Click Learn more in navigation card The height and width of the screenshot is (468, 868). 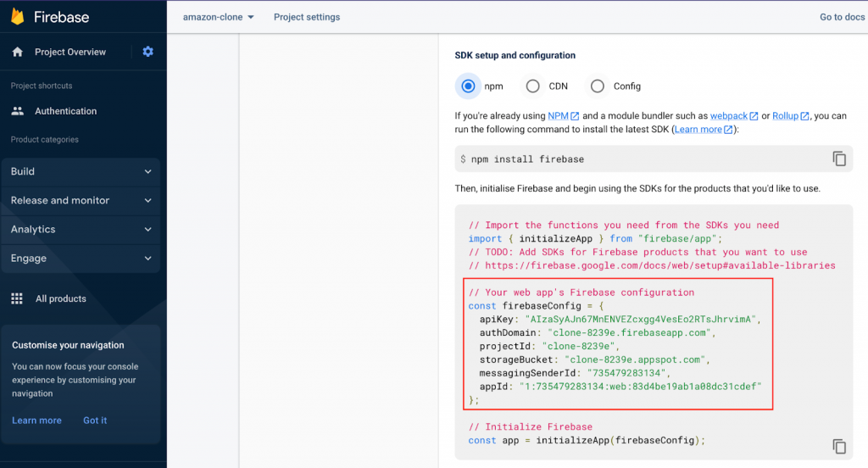[36, 421]
